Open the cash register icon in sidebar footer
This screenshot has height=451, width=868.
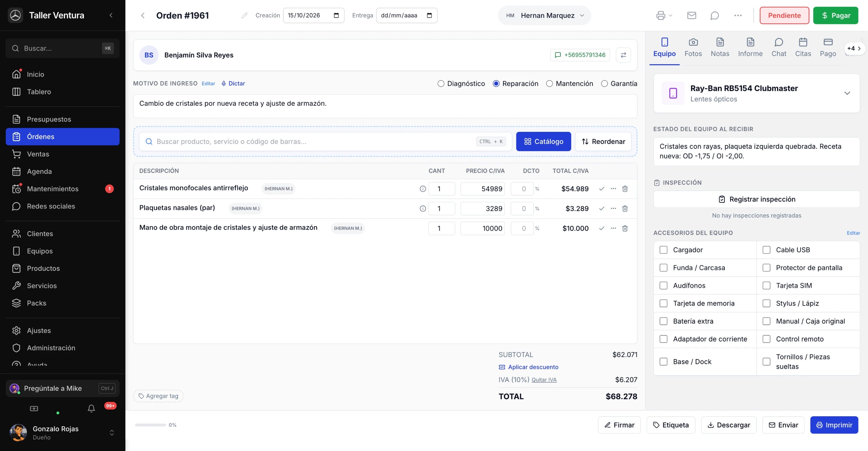pos(34,408)
